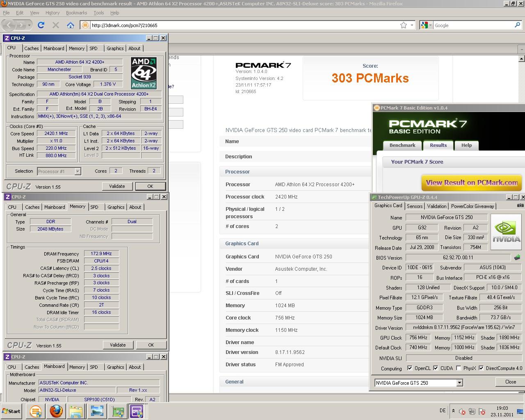This screenshot has width=525, height=420.
Task: Click OK in top CPU-Z window
Action: 150,186
